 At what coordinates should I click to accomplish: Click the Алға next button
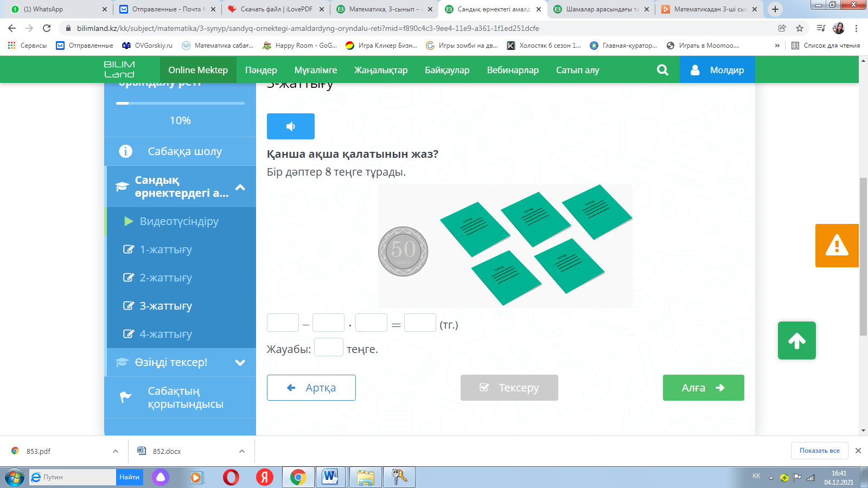[704, 388]
